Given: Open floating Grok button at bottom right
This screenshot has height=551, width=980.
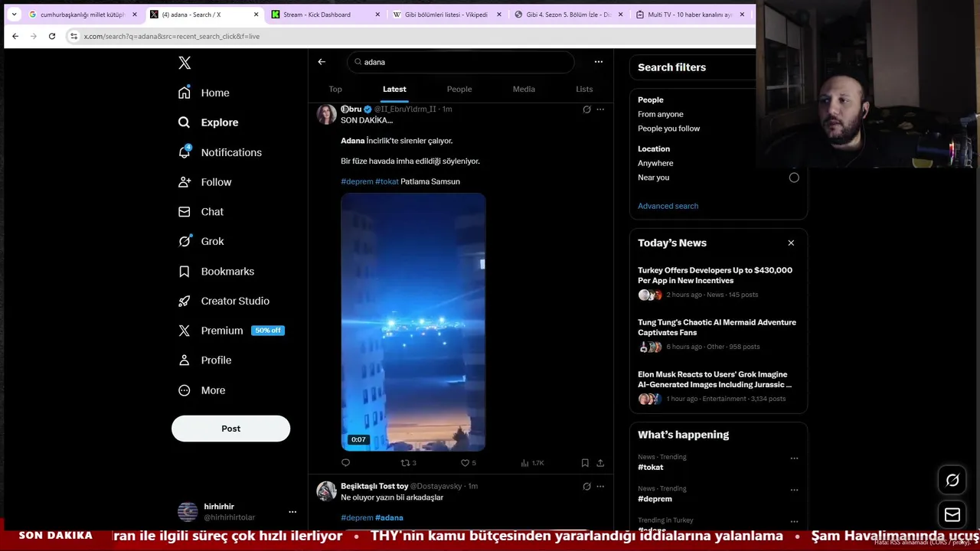Looking at the screenshot, I should (952, 481).
